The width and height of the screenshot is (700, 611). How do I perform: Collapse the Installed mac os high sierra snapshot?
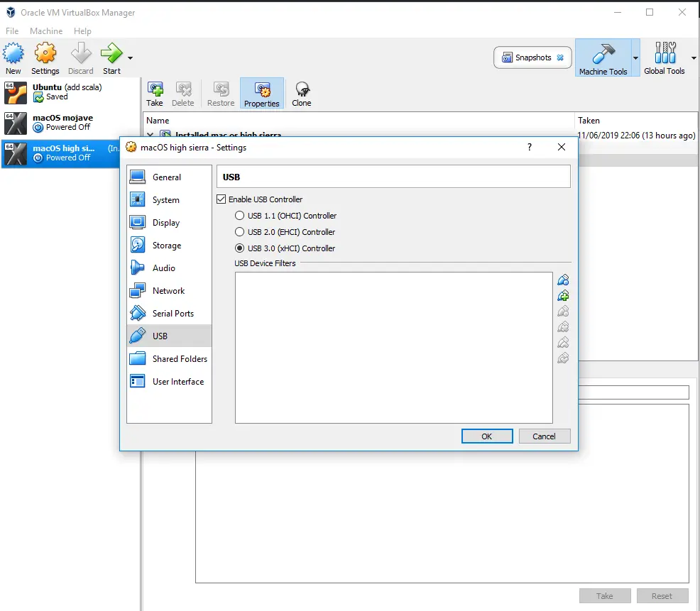tap(151, 134)
